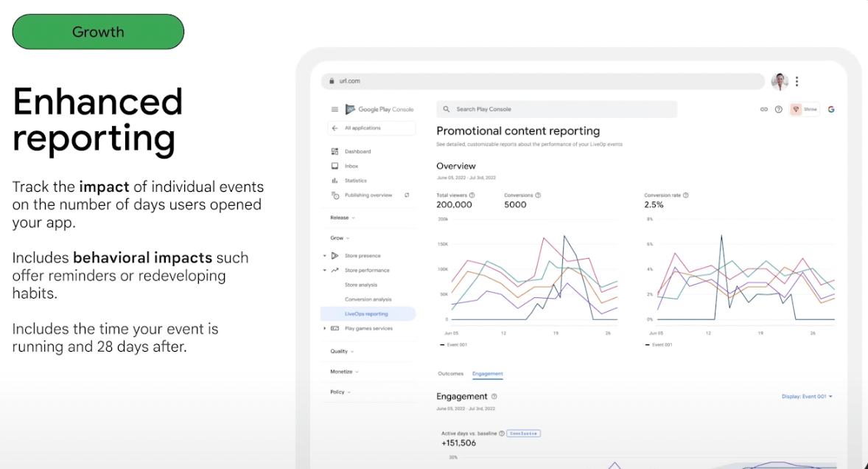
Task: Click the Dashboard grid icon
Action: (335, 151)
